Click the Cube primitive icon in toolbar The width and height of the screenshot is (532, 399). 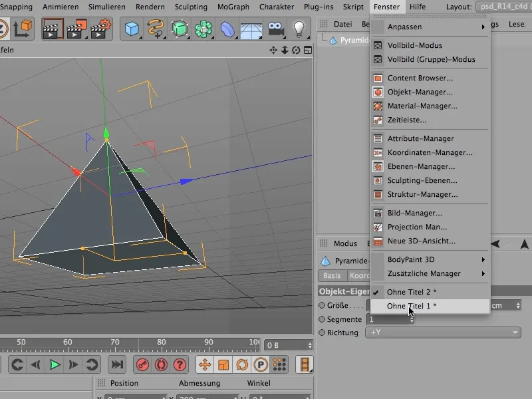click(x=132, y=29)
